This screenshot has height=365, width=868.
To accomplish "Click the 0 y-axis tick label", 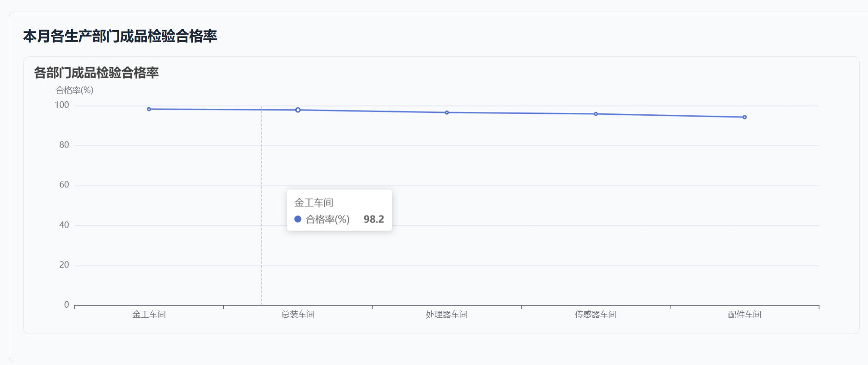I will 67,305.
